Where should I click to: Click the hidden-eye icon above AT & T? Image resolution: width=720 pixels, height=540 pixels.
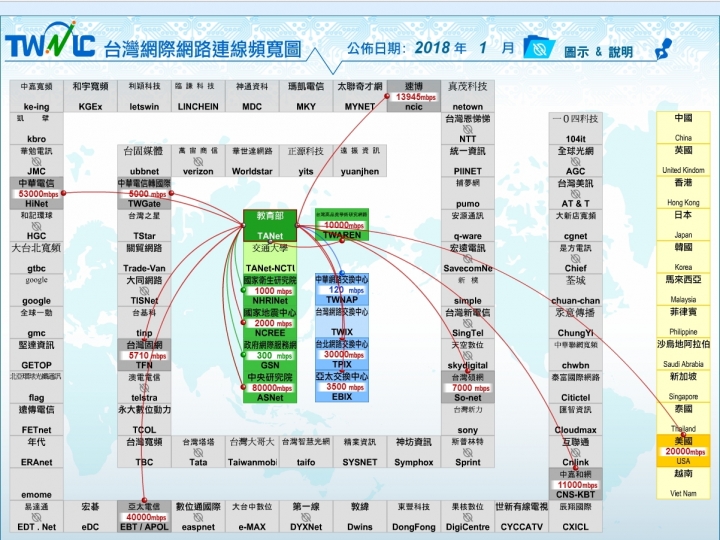[575, 194]
